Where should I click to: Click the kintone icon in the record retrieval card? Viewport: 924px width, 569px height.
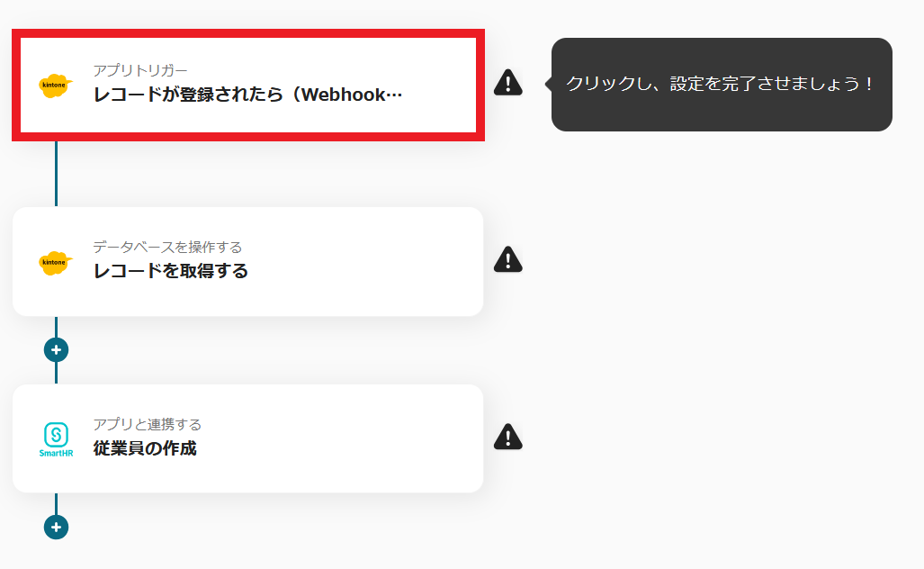click(56, 262)
